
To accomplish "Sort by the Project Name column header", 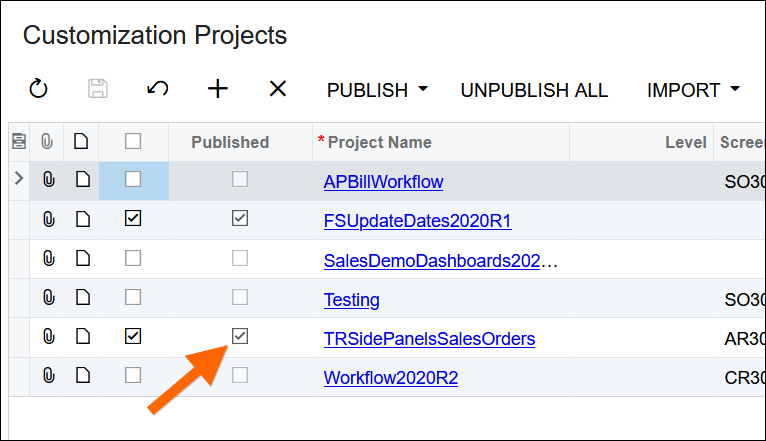I will [380, 142].
